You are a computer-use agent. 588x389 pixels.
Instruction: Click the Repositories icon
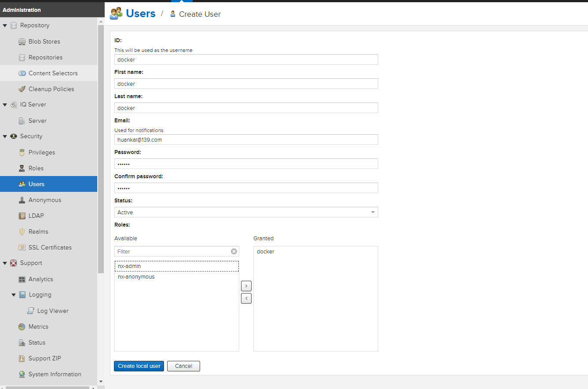pyautogui.click(x=22, y=57)
